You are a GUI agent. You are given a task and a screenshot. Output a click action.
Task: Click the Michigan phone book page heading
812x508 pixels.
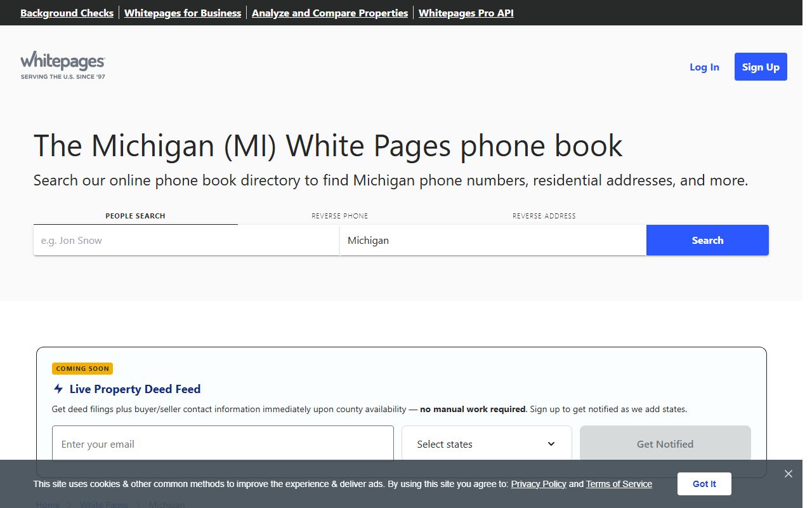click(x=328, y=145)
